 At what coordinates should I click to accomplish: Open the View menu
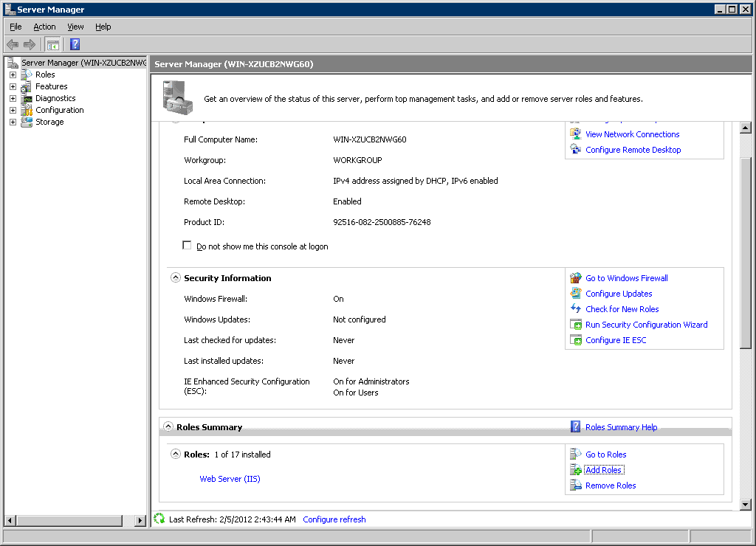click(x=75, y=27)
